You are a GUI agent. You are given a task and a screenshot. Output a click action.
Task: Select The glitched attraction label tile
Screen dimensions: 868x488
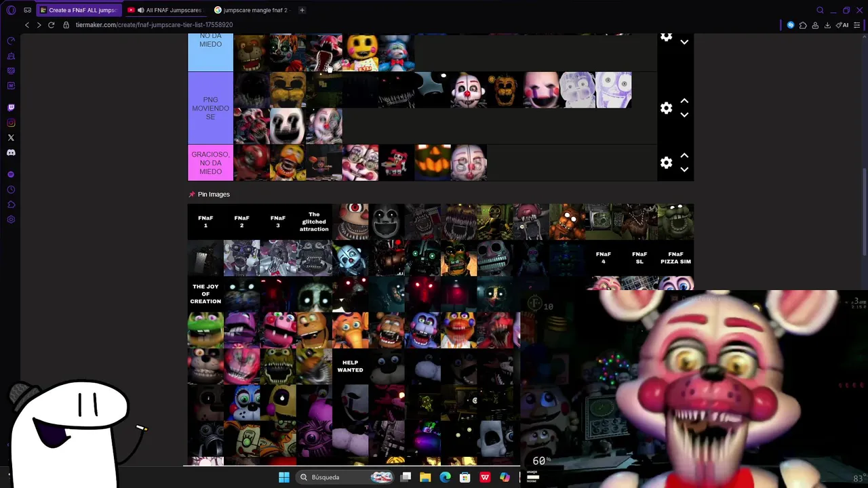point(314,222)
